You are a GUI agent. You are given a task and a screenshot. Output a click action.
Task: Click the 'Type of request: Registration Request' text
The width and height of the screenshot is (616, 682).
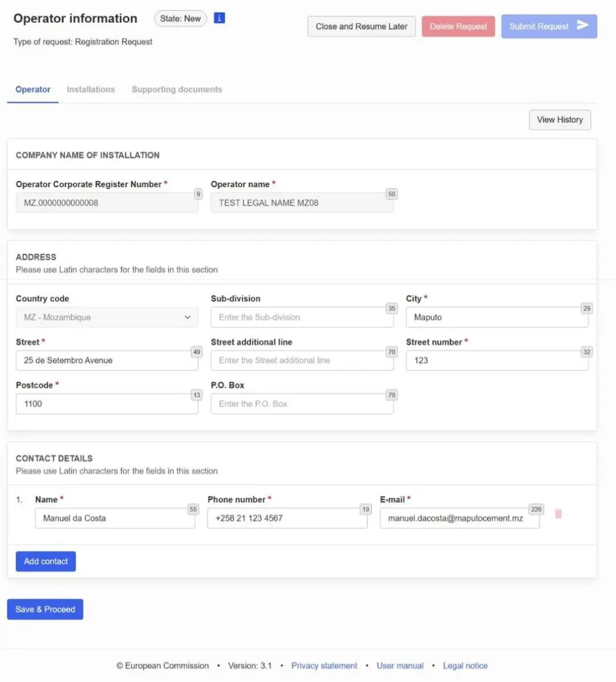coord(83,42)
